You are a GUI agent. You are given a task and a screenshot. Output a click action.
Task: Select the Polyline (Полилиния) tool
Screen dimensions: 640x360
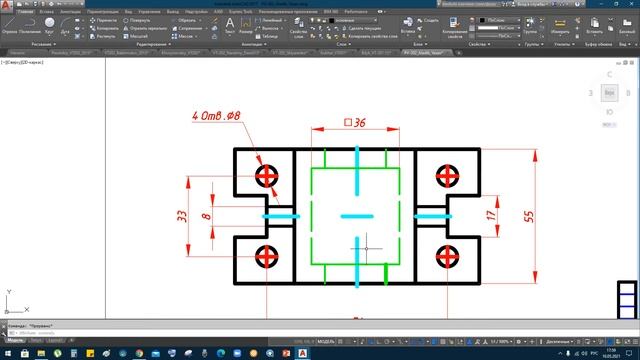click(30, 25)
